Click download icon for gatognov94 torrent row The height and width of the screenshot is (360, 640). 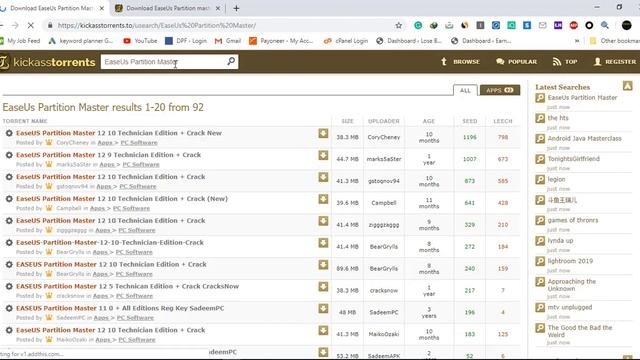[x=323, y=177]
